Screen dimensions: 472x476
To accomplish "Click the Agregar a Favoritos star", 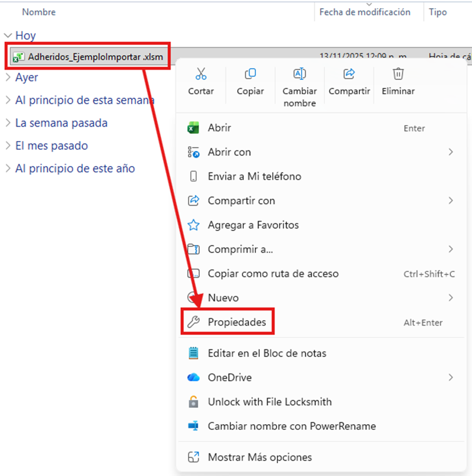I will click(x=193, y=225).
